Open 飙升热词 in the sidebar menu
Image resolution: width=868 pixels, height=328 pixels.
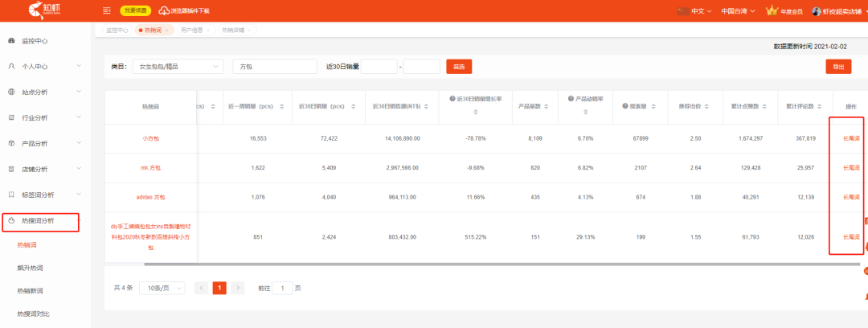(x=31, y=267)
